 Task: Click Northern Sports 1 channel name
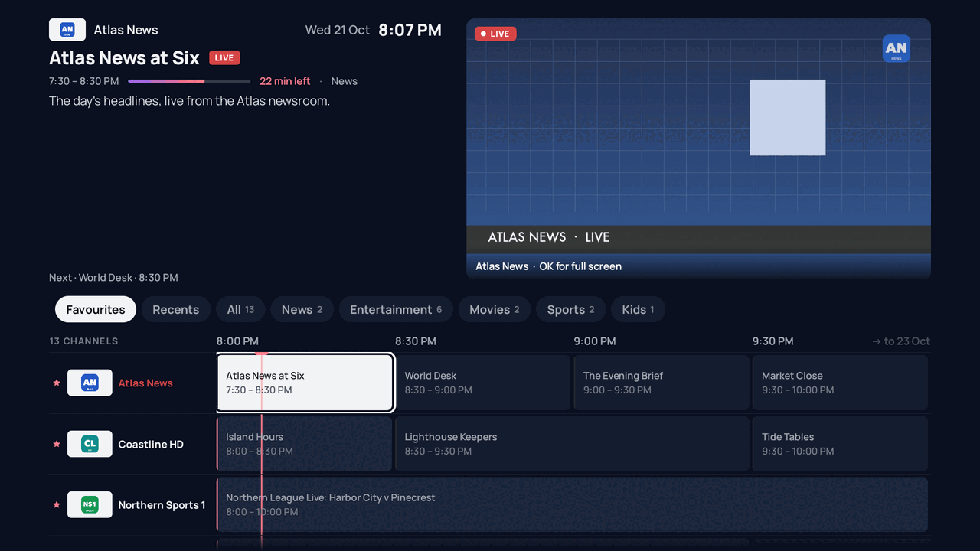click(162, 505)
